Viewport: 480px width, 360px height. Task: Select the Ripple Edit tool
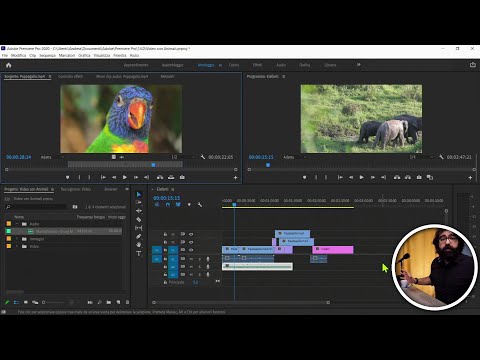coord(139,211)
